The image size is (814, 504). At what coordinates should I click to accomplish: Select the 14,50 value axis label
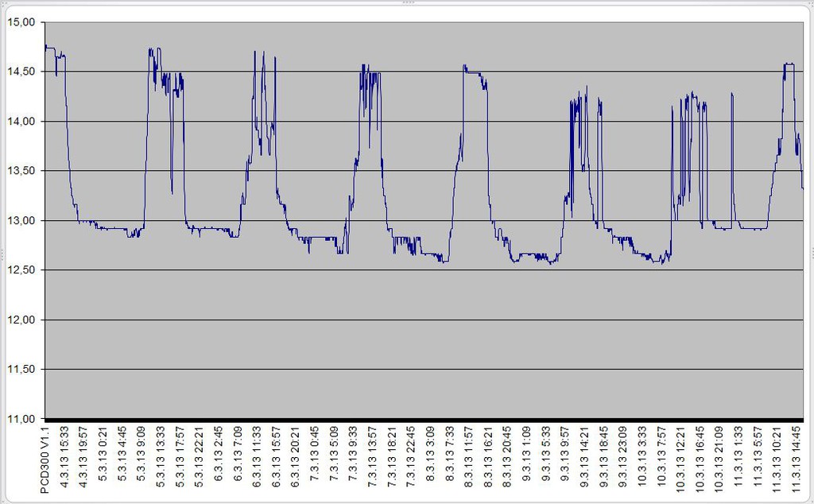click(x=21, y=72)
